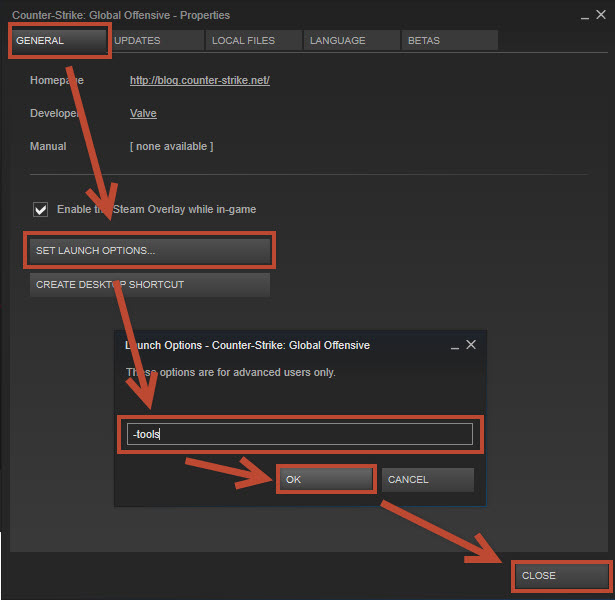This screenshot has height=601, width=615.
Task: Toggle Enable the Steam Overlay checkbox
Action: (40, 209)
